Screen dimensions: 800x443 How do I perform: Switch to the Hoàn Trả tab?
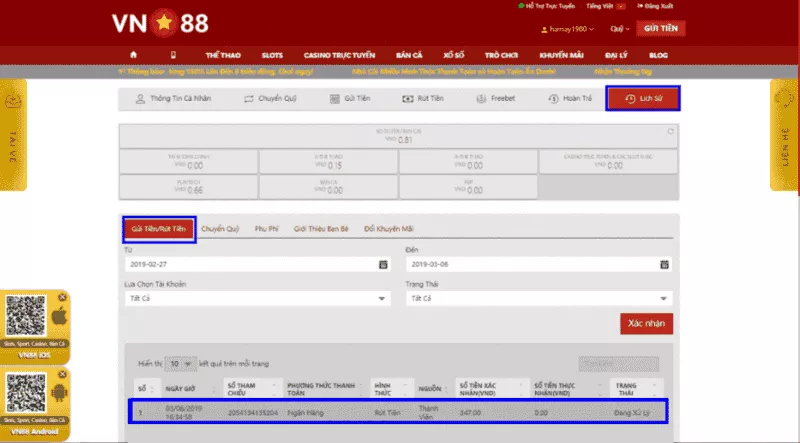(570, 99)
